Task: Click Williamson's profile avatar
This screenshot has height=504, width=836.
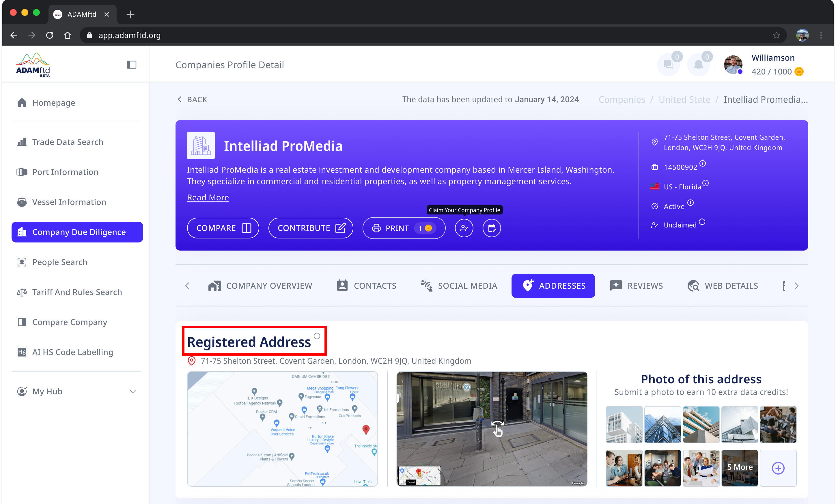Action: [733, 64]
